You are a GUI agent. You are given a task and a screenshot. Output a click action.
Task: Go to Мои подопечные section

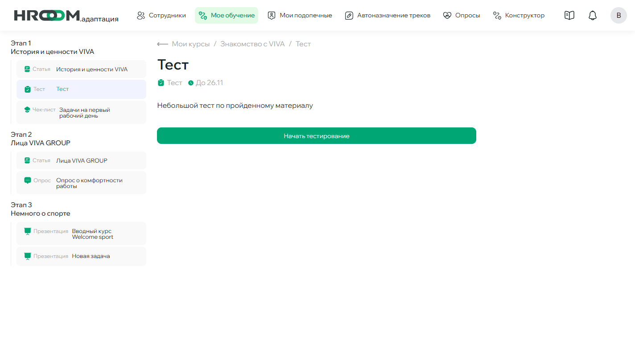coord(300,16)
